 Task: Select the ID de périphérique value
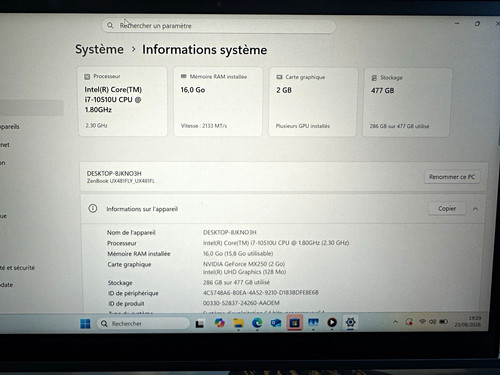click(261, 293)
